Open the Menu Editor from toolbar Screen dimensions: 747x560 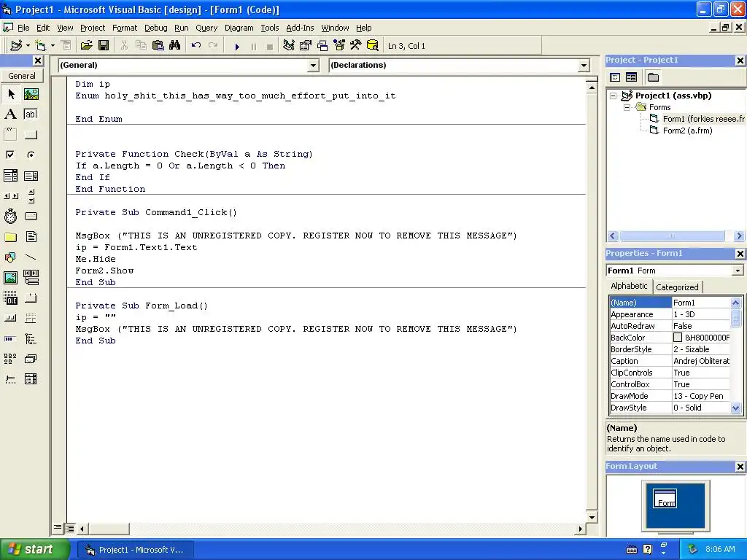click(66, 46)
